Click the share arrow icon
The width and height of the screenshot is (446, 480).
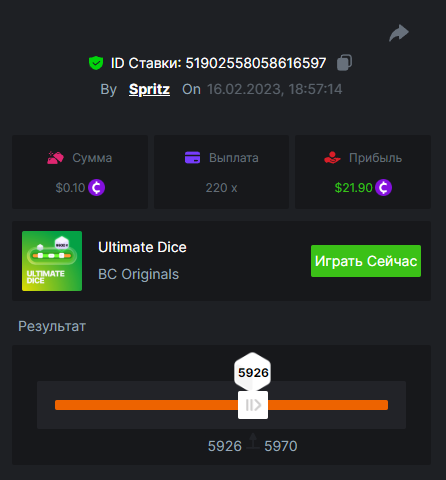pyautogui.click(x=399, y=33)
